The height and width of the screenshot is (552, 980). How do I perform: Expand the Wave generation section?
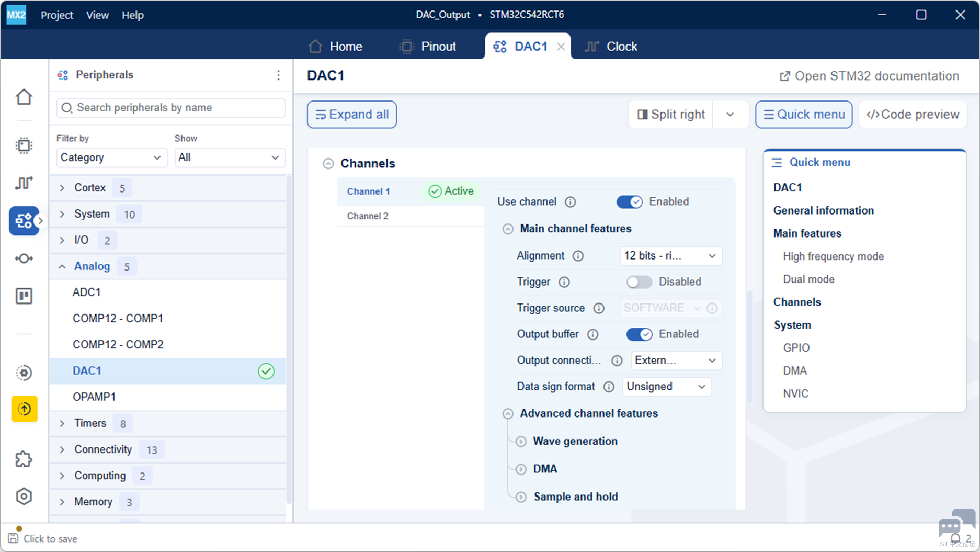coord(521,442)
